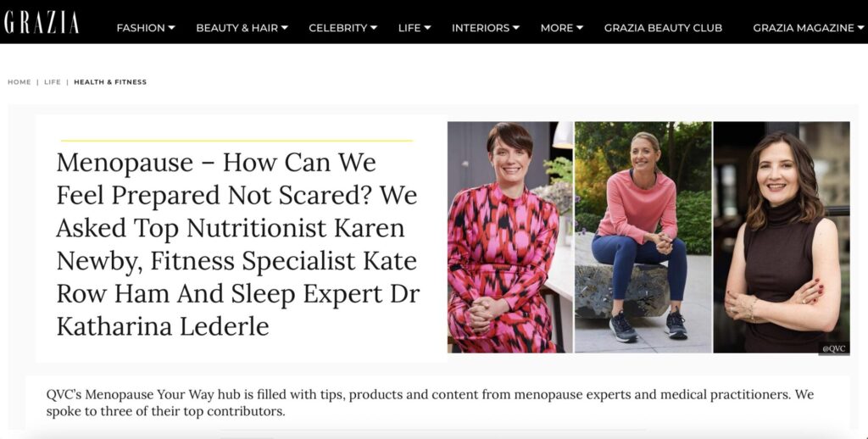This screenshot has height=439, width=868.
Task: Click the Grazia logo
Action: point(42,22)
